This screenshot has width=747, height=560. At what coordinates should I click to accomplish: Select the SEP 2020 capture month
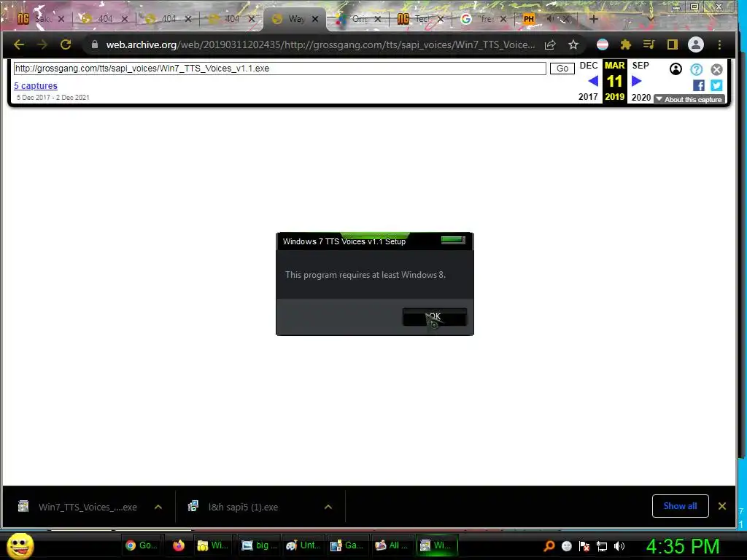640,66
